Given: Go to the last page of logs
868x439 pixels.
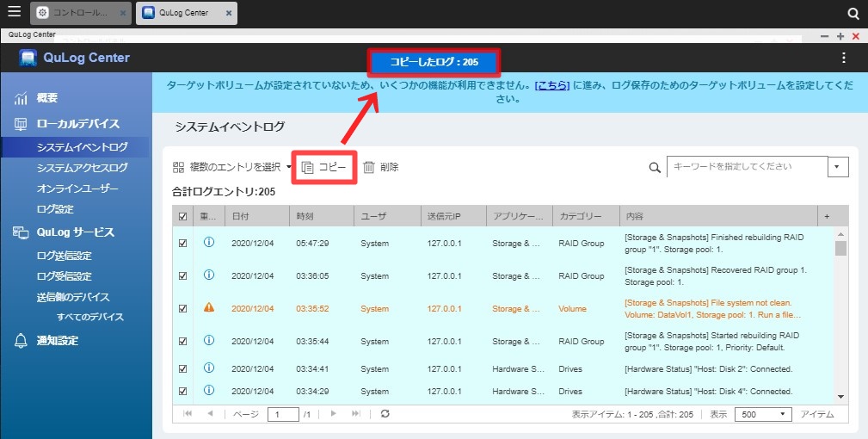Looking at the screenshot, I should pyautogui.click(x=356, y=413).
